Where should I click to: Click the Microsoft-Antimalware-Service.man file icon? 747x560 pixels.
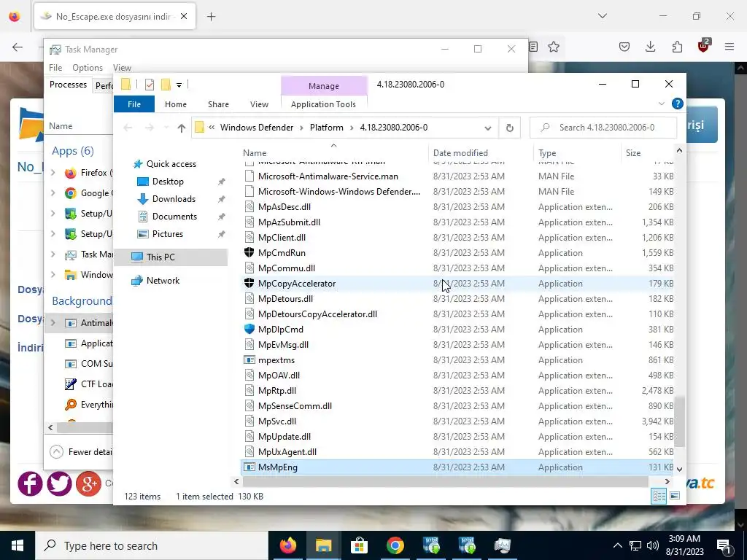coord(249,176)
